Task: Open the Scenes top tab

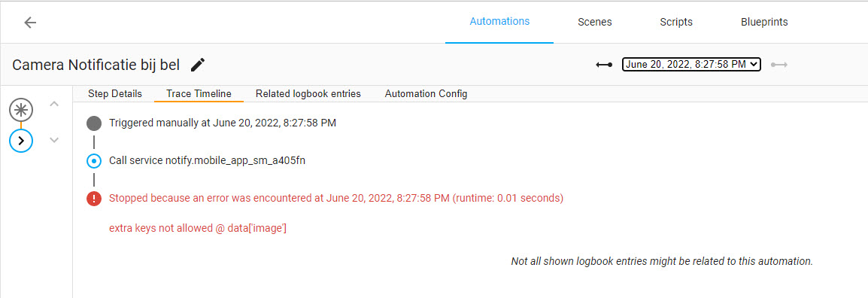Action: [594, 22]
